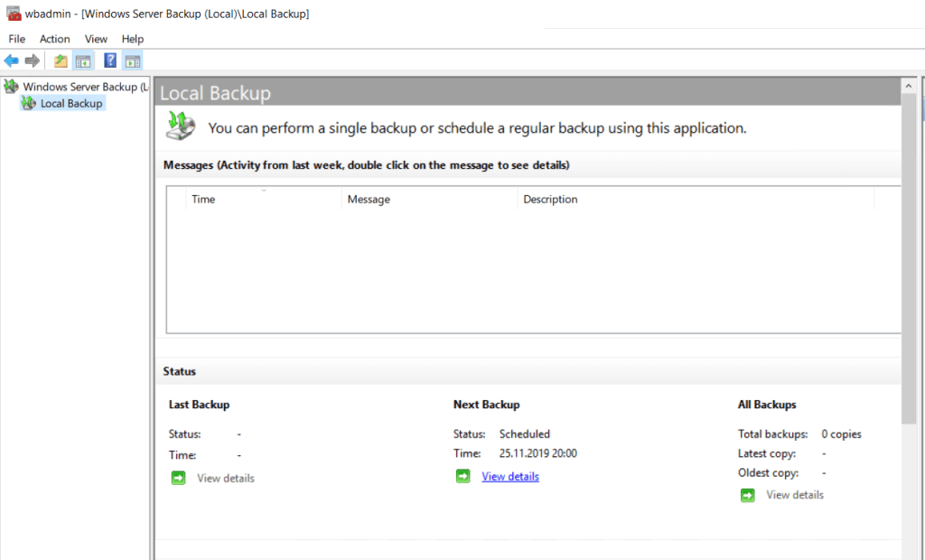
Task: Click green arrow icon under Last Backup
Action: 178,478
